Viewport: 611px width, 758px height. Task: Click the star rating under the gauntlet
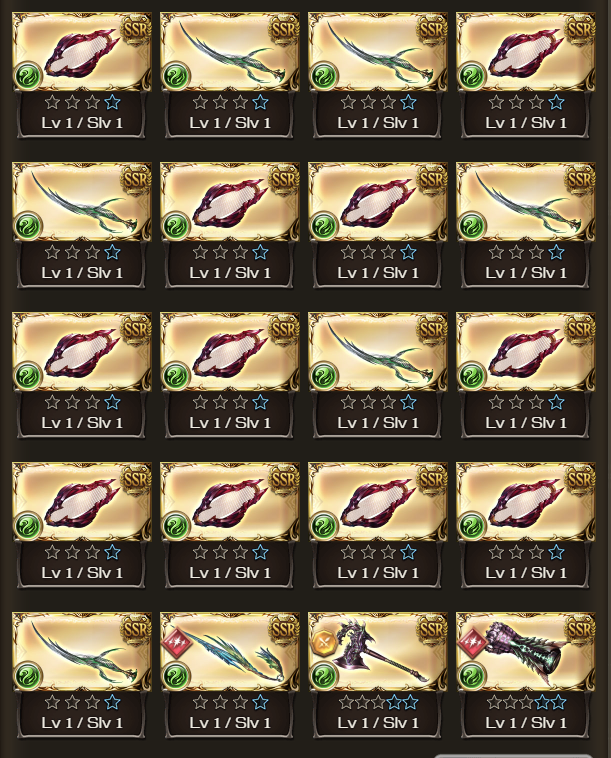526,702
